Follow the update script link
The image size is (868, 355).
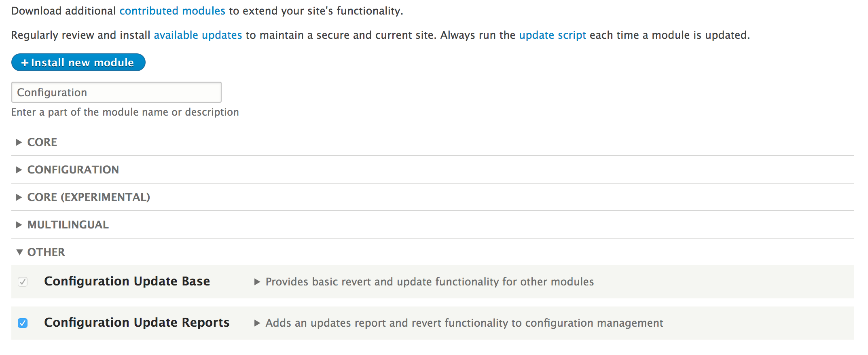click(x=553, y=35)
